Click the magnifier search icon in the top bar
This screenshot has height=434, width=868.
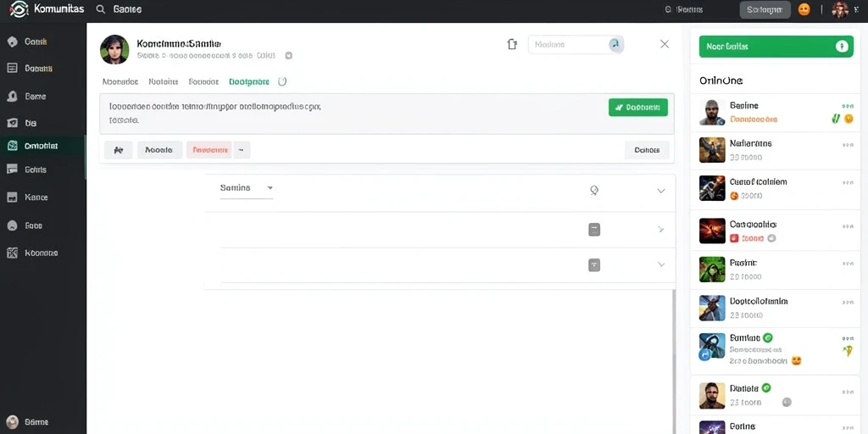point(100,9)
